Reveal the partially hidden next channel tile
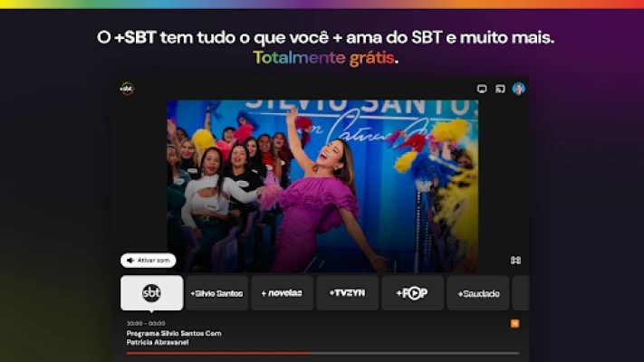 [x=521, y=293]
